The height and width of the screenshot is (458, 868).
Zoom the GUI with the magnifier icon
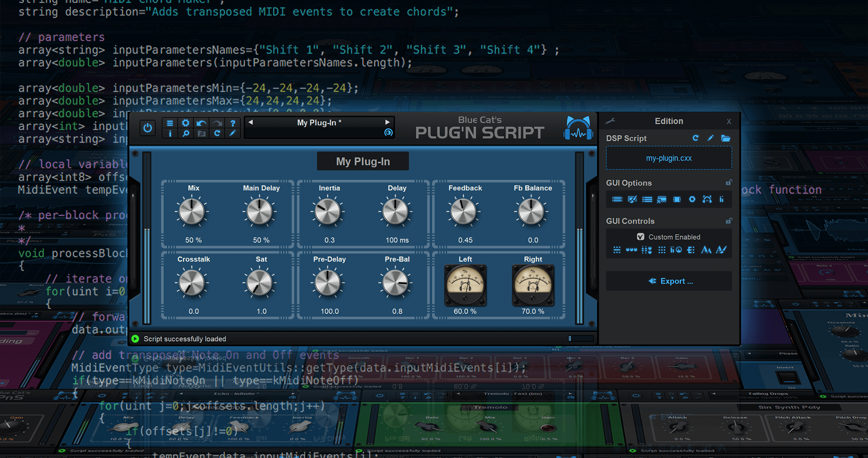(185, 134)
